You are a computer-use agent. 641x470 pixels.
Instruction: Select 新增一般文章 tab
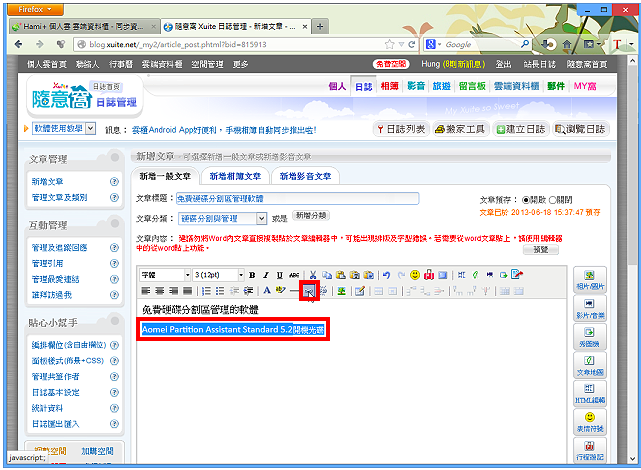165,176
